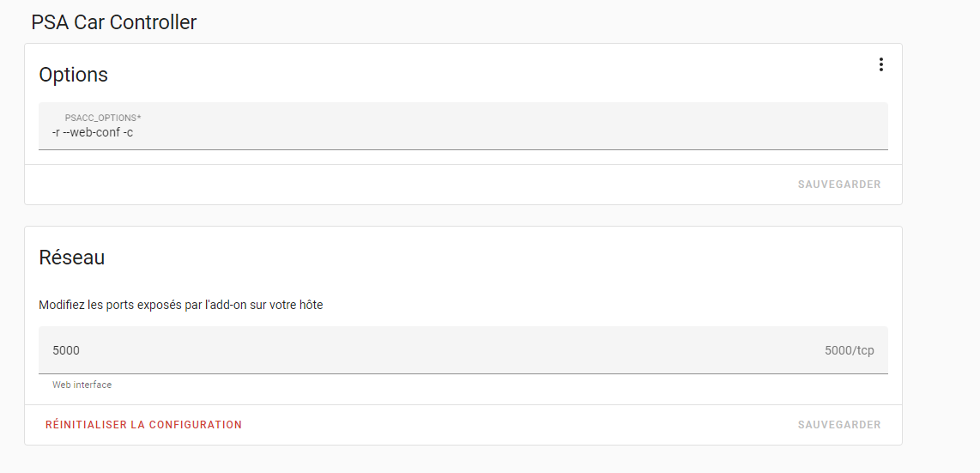The height and width of the screenshot is (473, 980).
Task: Click the "Web interface" helper text
Action: click(82, 385)
